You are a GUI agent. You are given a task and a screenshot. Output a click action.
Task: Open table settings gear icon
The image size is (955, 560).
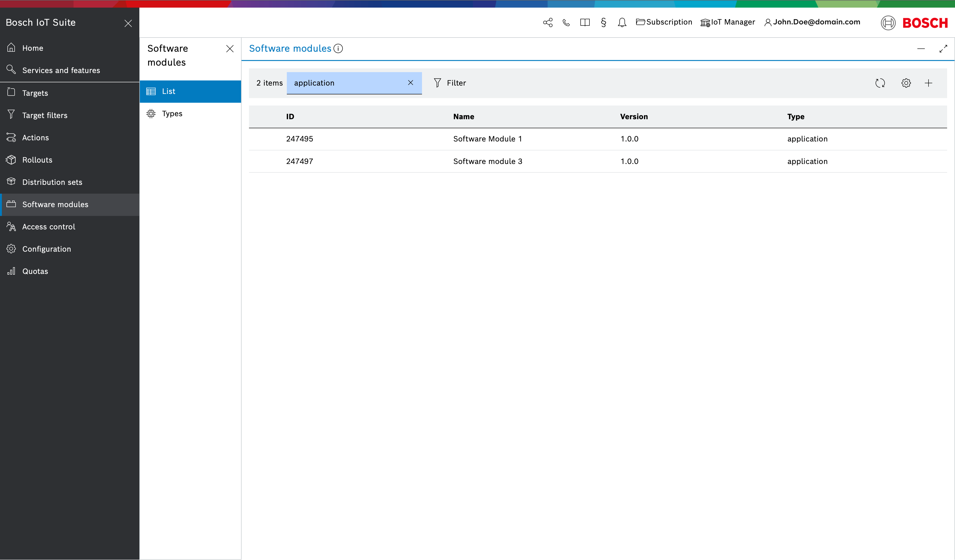pyautogui.click(x=906, y=83)
